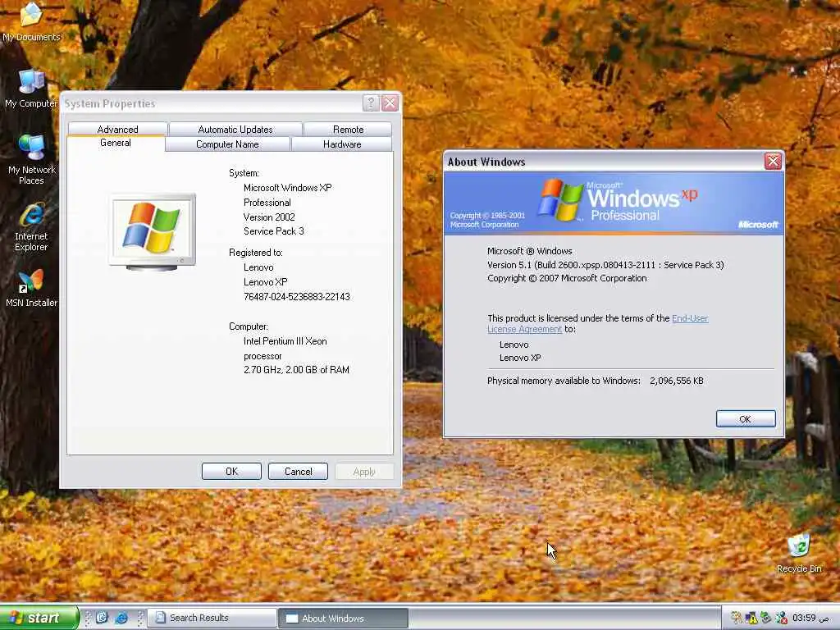Image resolution: width=840 pixels, height=630 pixels.
Task: Close the System Properties dialog
Action: pyautogui.click(x=390, y=103)
